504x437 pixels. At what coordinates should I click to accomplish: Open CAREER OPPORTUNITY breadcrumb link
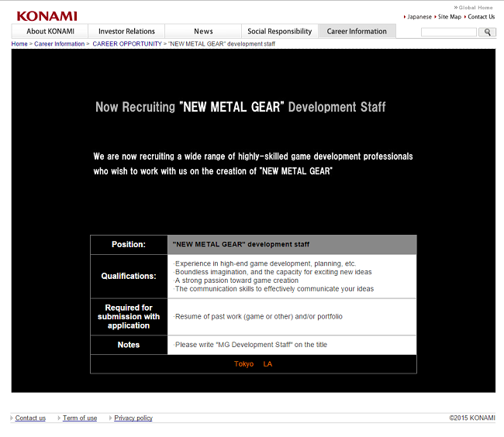click(127, 44)
